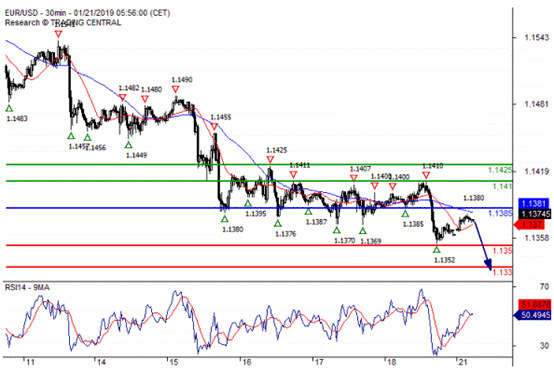The image size is (554, 373).
Task: Select the red triangle under label 1.1410
Action: click(x=426, y=175)
